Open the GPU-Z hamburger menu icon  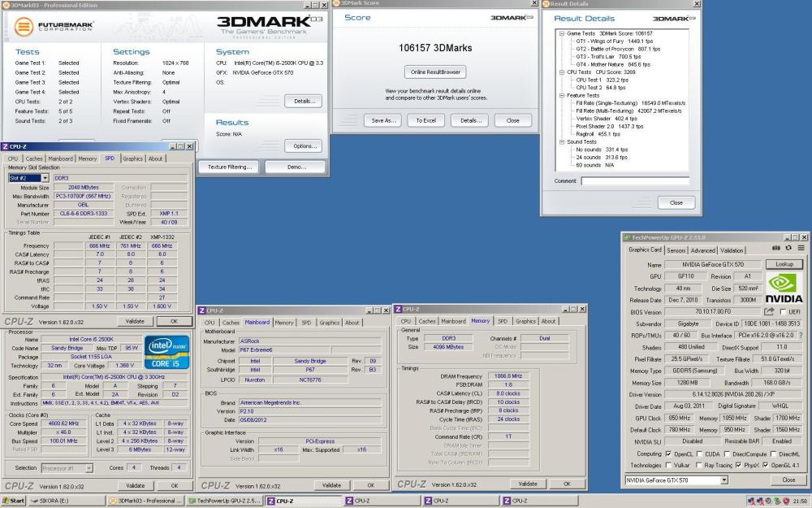tap(800, 247)
